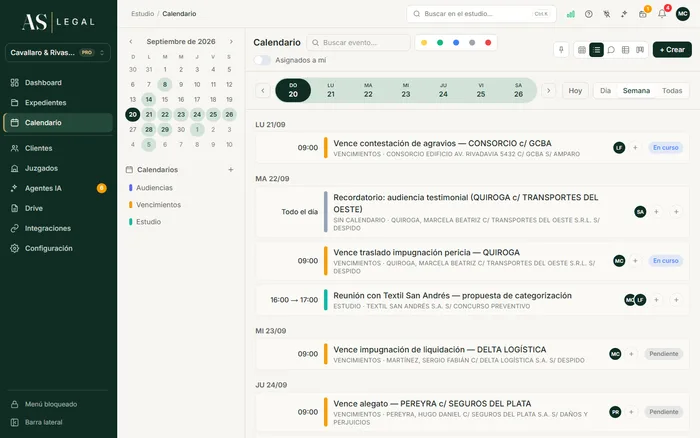The height and width of the screenshot is (438, 700).
Task: Click the green bar-chart stats icon in top bar
Action: click(x=571, y=14)
